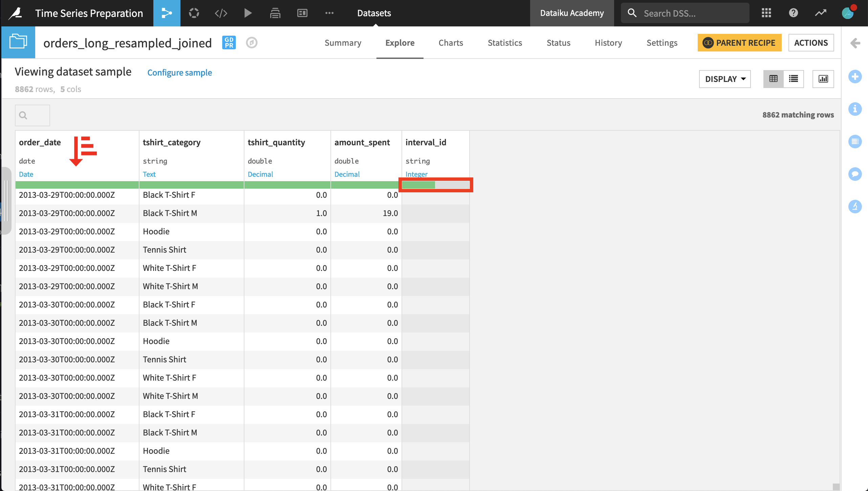The height and width of the screenshot is (491, 868).
Task: Open the applications grid menu icon
Action: coord(766,13)
